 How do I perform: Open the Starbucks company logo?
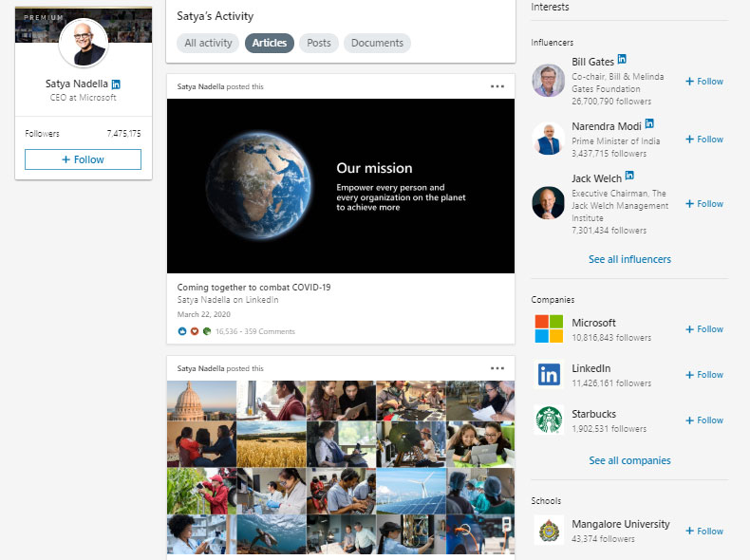(549, 420)
